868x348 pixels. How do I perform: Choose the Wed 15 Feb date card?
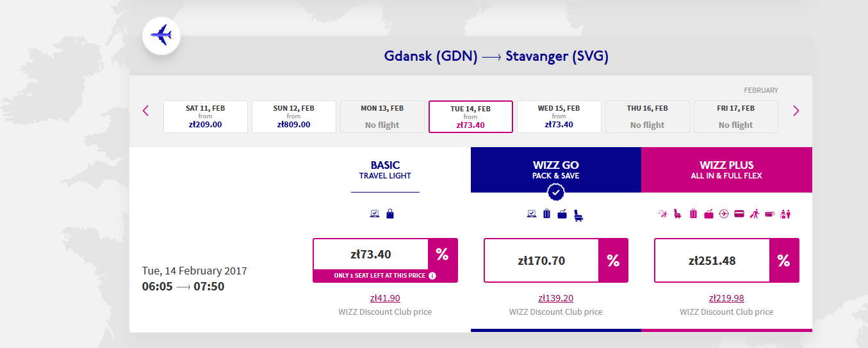[x=559, y=116]
